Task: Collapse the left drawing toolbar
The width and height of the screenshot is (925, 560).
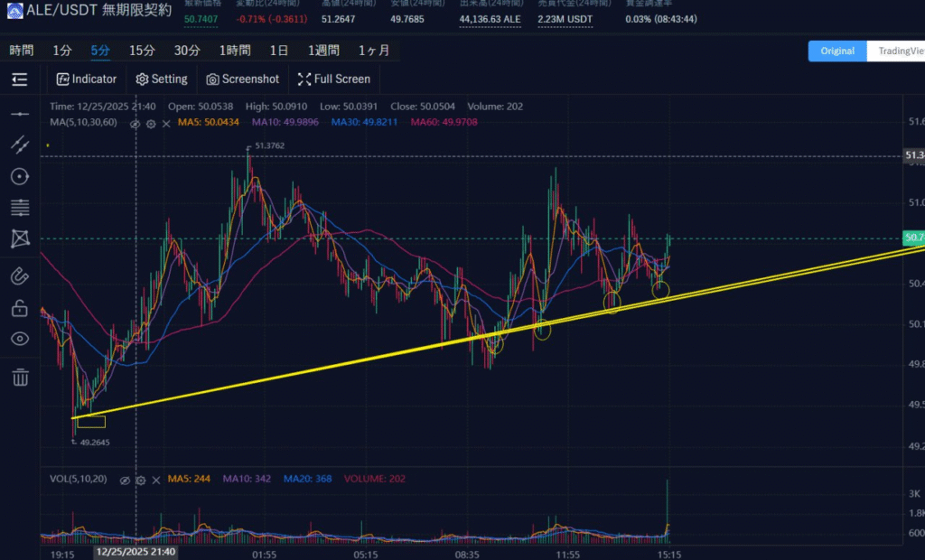Action: pos(20,79)
